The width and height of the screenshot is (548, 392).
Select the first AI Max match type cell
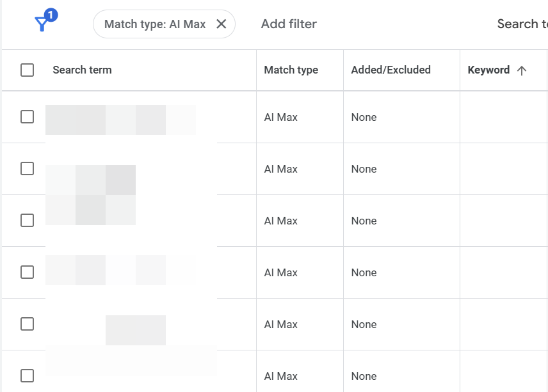(280, 117)
